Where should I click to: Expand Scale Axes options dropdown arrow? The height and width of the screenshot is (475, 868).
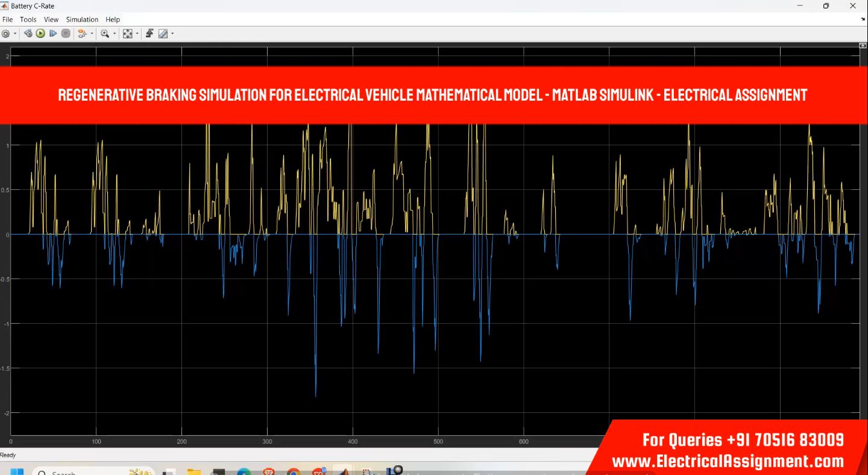[137, 34]
